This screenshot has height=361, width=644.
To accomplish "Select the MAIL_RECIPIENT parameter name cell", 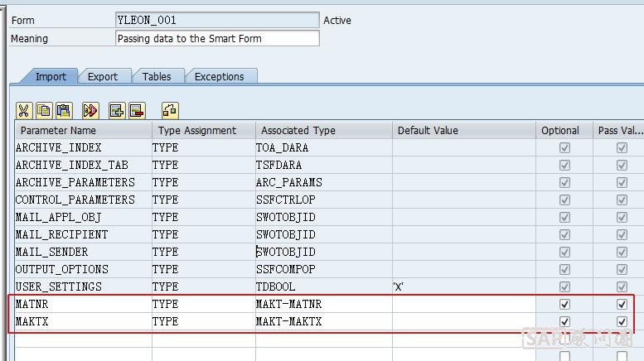I will tap(84, 234).
